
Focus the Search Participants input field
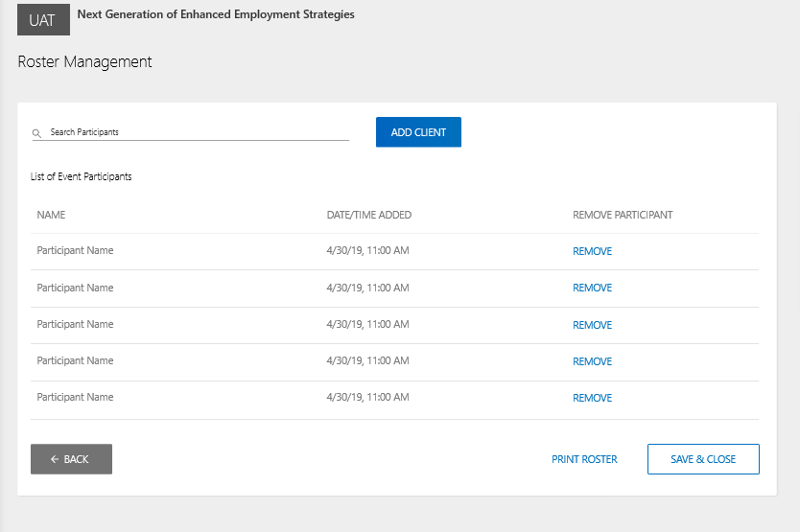197,132
